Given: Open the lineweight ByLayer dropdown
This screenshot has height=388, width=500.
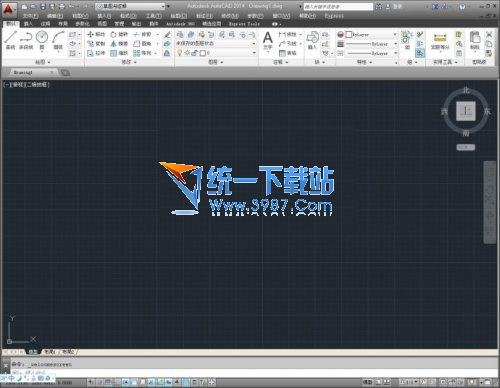Looking at the screenshot, I should (x=371, y=44).
